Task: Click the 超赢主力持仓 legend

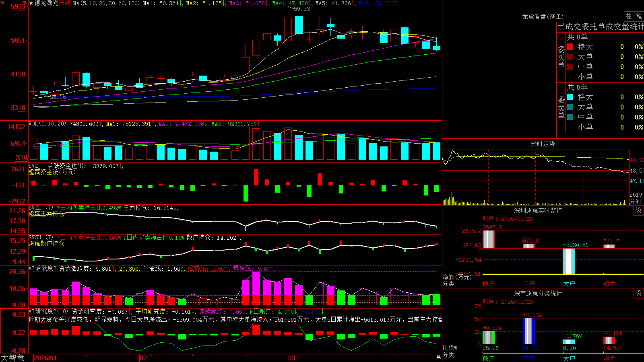Action: tap(46, 214)
